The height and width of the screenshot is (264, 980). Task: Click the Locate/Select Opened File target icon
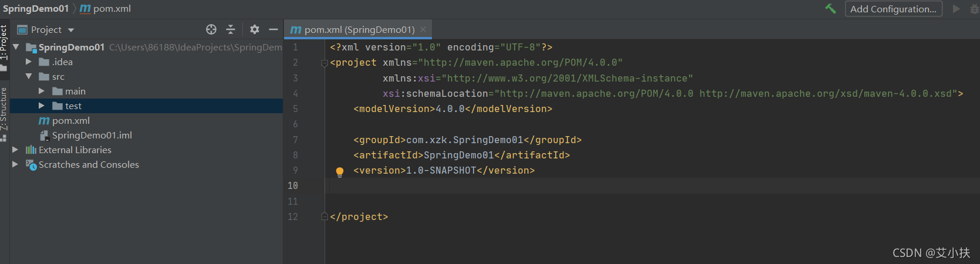point(211,29)
